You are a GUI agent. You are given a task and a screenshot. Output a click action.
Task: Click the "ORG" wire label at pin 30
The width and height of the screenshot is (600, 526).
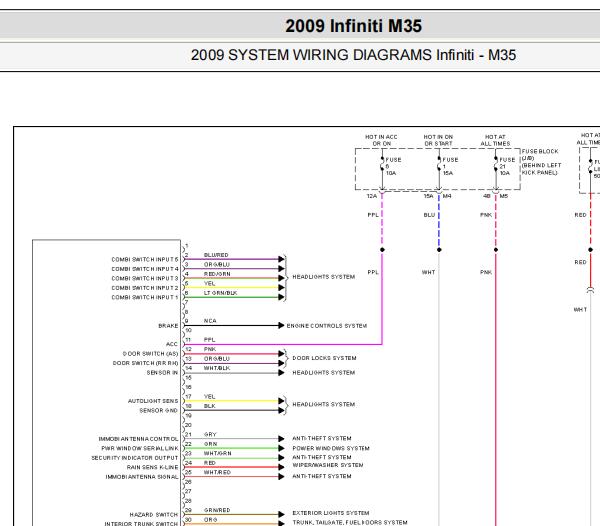210,520
